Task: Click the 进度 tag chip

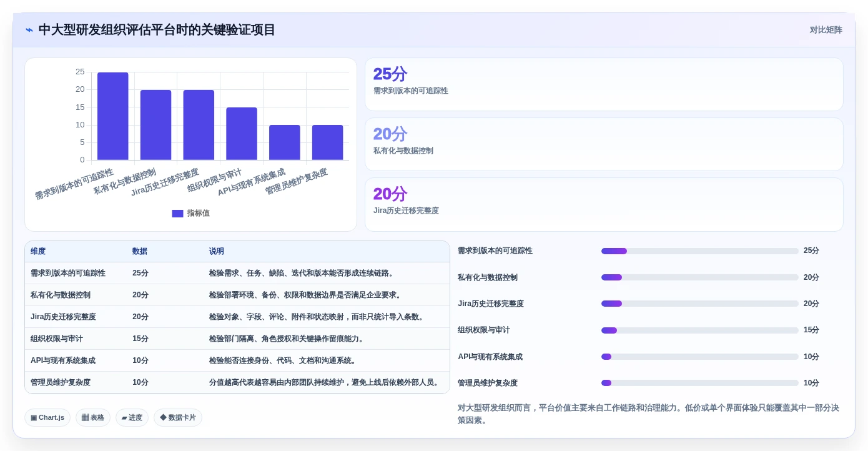Action: click(x=132, y=418)
